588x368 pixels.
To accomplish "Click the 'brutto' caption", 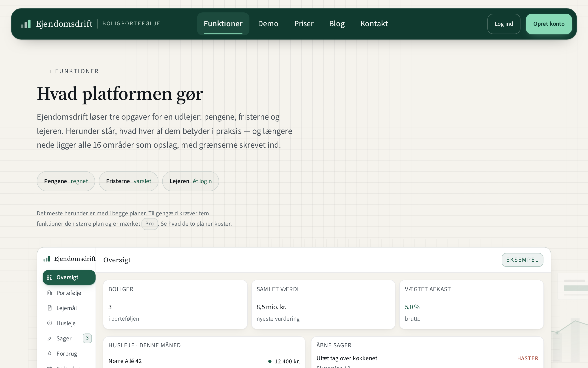I will click(413, 319).
